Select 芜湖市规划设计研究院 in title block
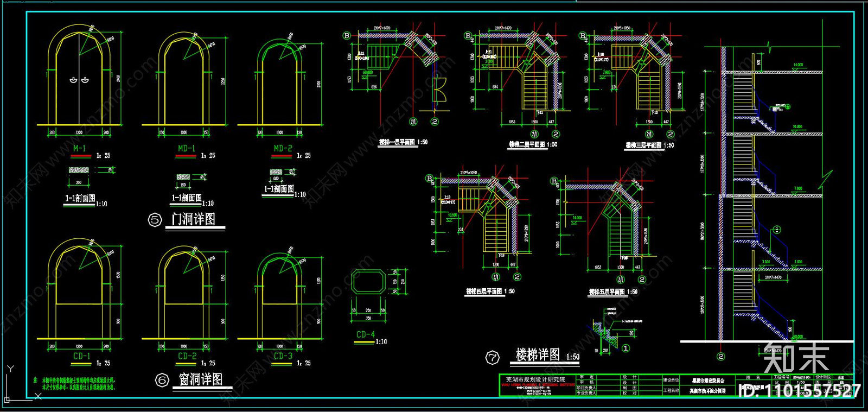Image resolution: width=868 pixels, height=412 pixels. (535, 379)
